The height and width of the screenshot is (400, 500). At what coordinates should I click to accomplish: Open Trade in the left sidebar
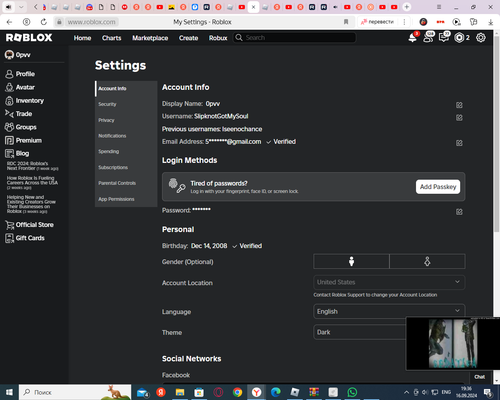tap(19, 114)
